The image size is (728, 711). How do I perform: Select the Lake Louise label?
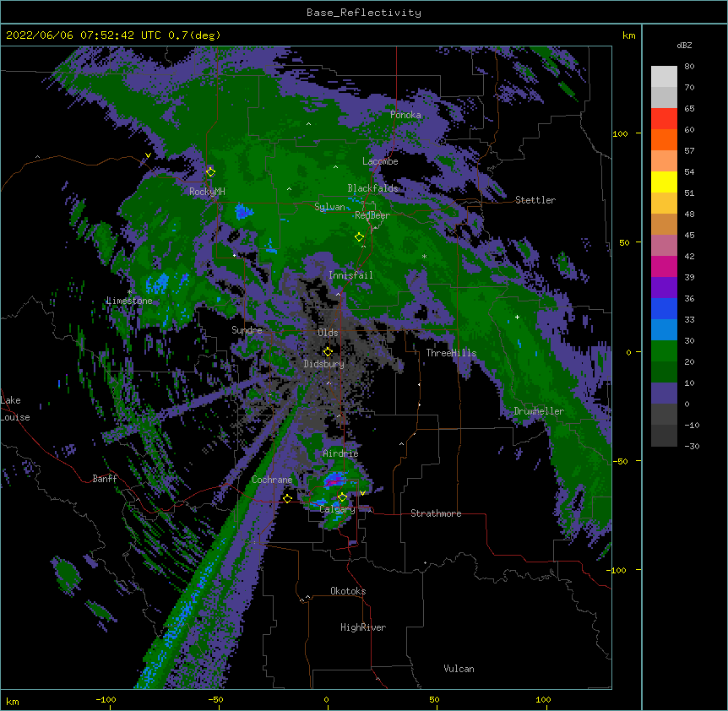(15, 409)
